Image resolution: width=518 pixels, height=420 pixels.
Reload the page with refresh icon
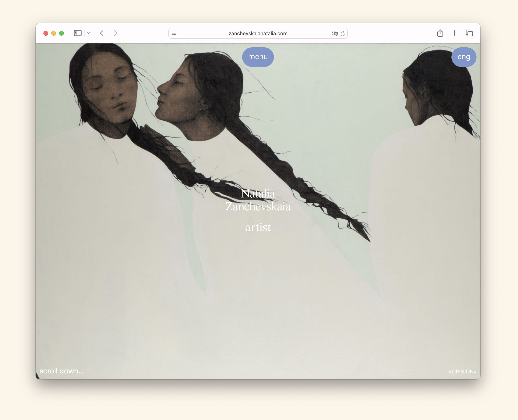coord(343,33)
